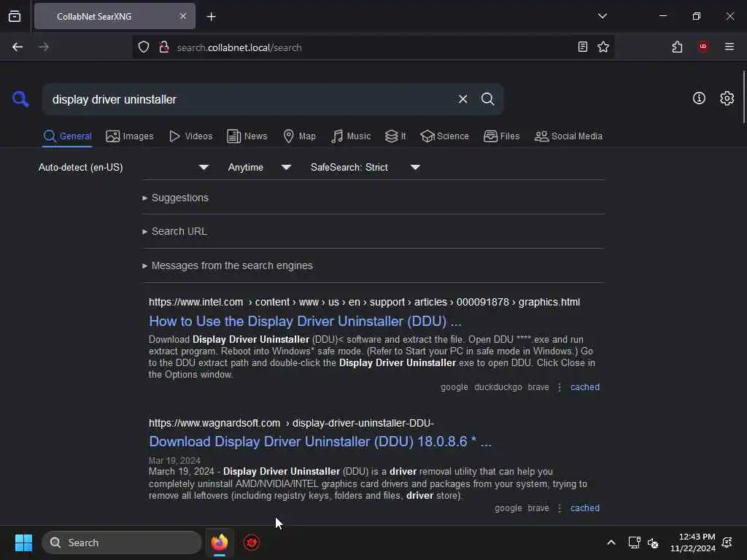Open the clock showing 12:43 PM
The image size is (747, 560).
tap(693, 542)
